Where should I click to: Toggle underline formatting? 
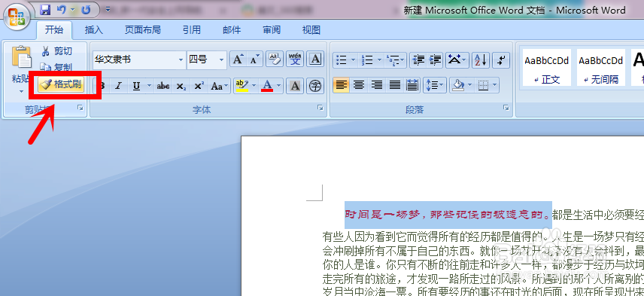[x=136, y=86]
